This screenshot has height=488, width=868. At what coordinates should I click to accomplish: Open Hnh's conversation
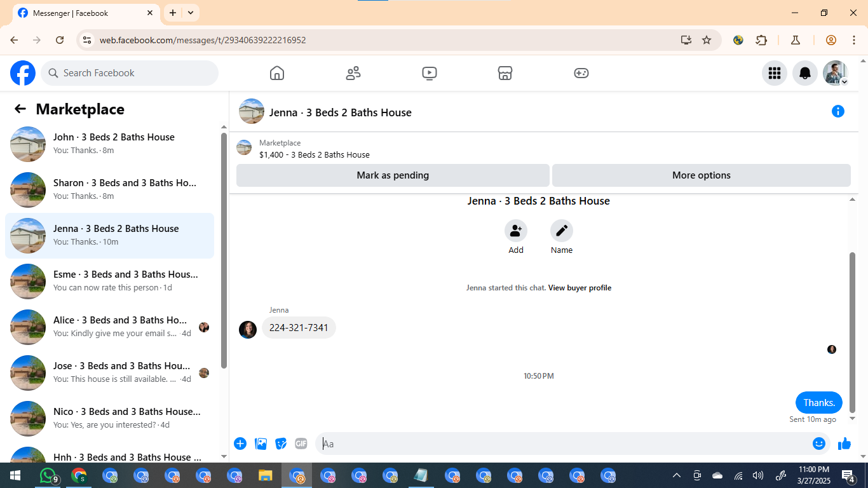tap(109, 452)
